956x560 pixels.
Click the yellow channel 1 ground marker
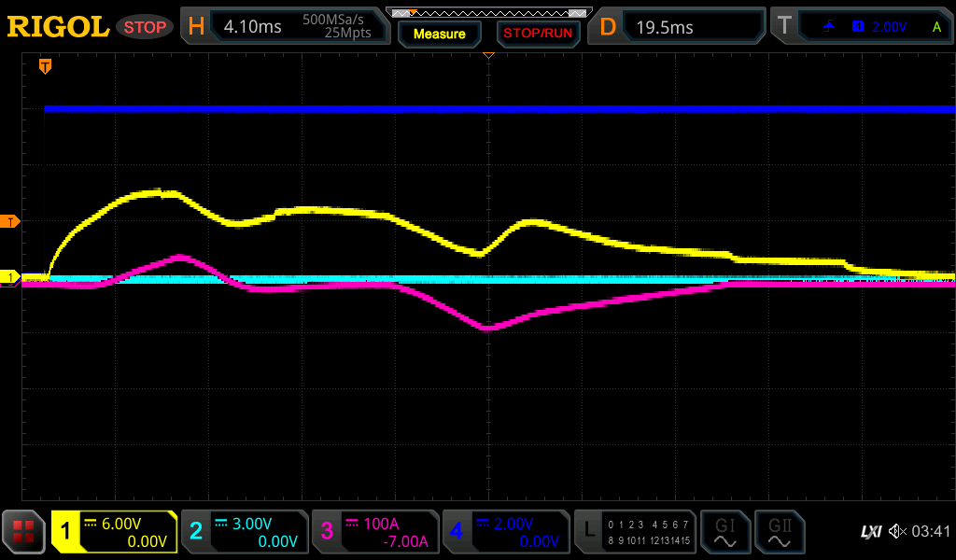pyautogui.click(x=10, y=277)
